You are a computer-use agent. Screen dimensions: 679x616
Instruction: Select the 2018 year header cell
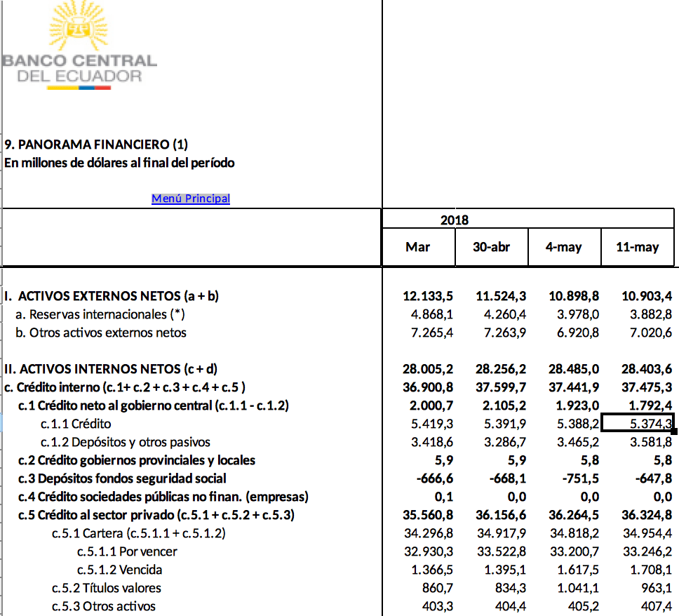click(x=454, y=220)
